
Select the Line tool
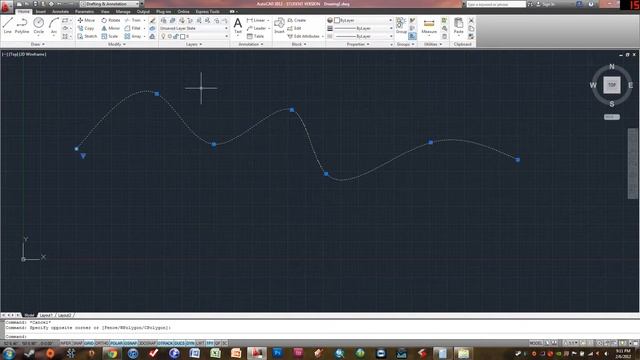[7, 25]
